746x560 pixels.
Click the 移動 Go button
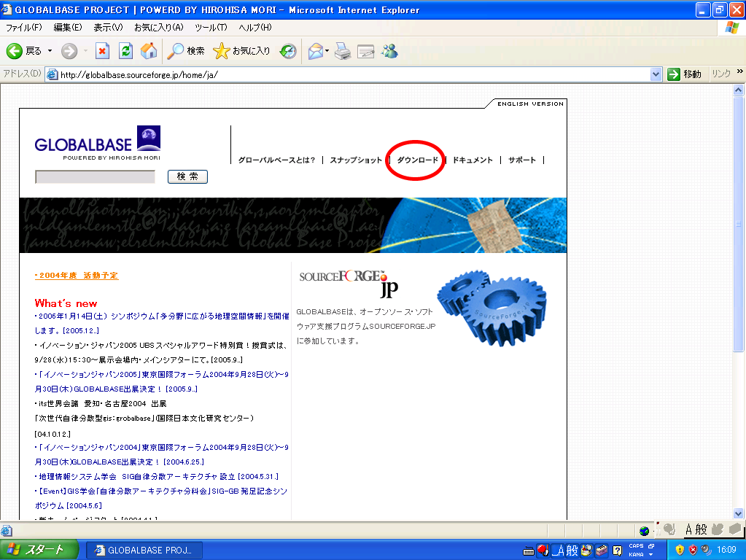pyautogui.click(x=685, y=74)
